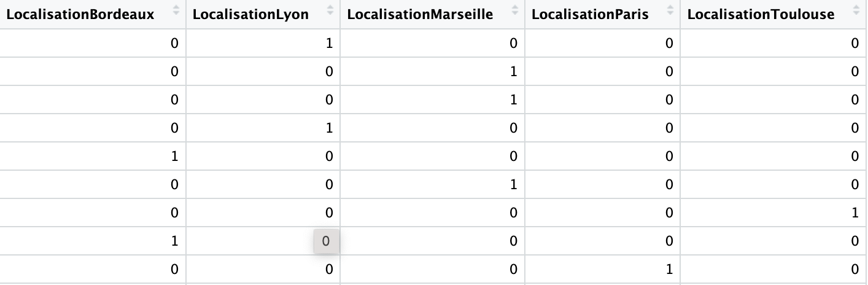Click the LocalisationParis header text
The width and height of the screenshot is (868, 285).
coord(590,14)
